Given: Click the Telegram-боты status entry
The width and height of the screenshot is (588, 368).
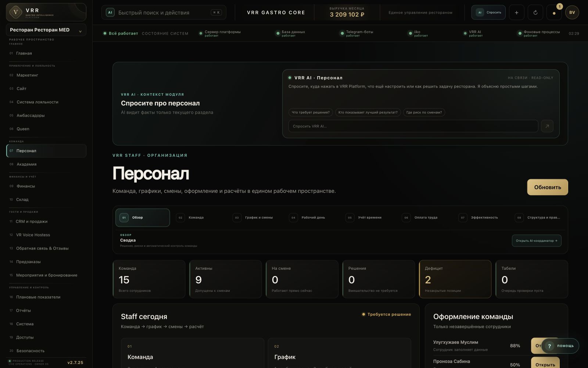Looking at the screenshot, I should 356,33.
